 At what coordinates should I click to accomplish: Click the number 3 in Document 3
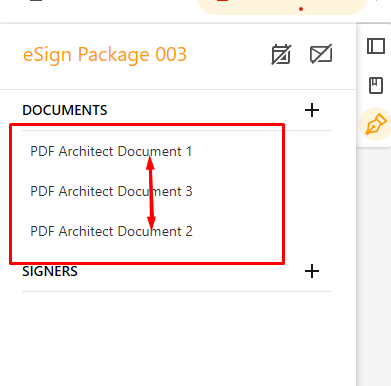189,191
